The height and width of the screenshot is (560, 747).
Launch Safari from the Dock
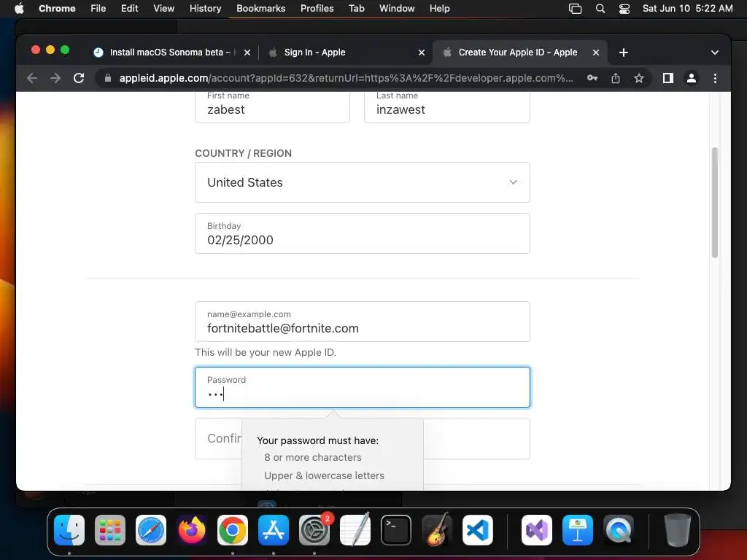[x=151, y=530]
